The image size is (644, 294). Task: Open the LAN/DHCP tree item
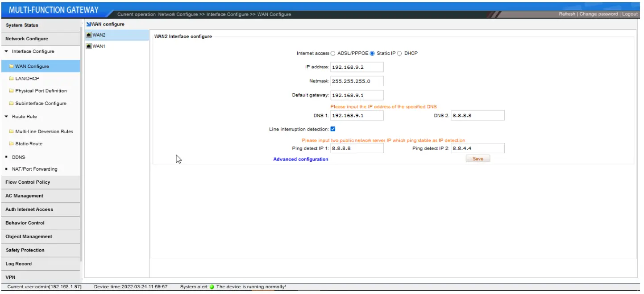coord(27,79)
